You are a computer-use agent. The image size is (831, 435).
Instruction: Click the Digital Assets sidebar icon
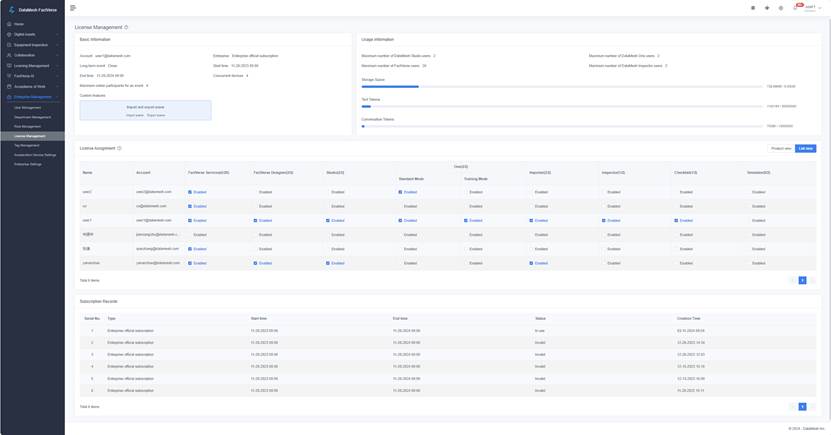9,34
